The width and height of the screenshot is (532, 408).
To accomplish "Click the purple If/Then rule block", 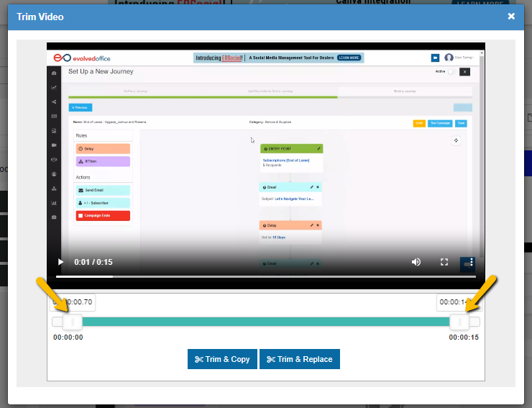I will pos(103,161).
